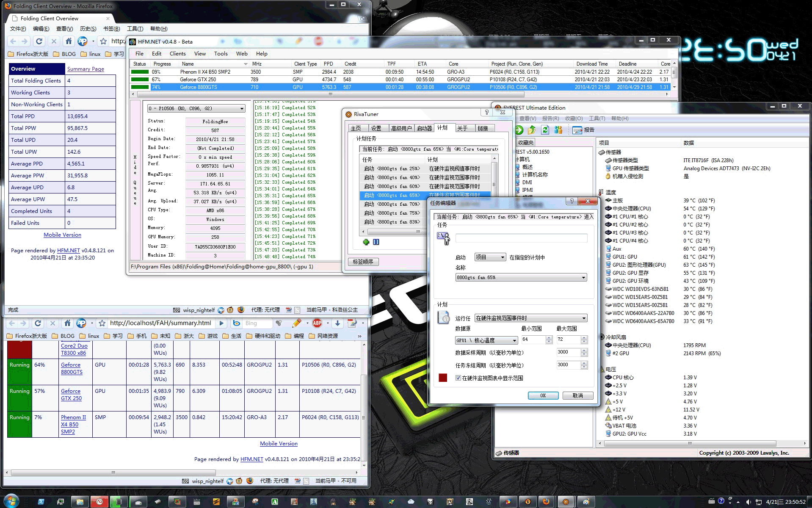Click the Windows Start orb
This screenshot has height=508, width=812.
pos(11,502)
